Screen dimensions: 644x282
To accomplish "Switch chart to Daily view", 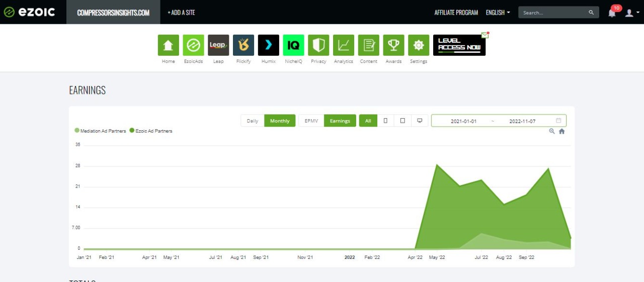I will 253,121.
